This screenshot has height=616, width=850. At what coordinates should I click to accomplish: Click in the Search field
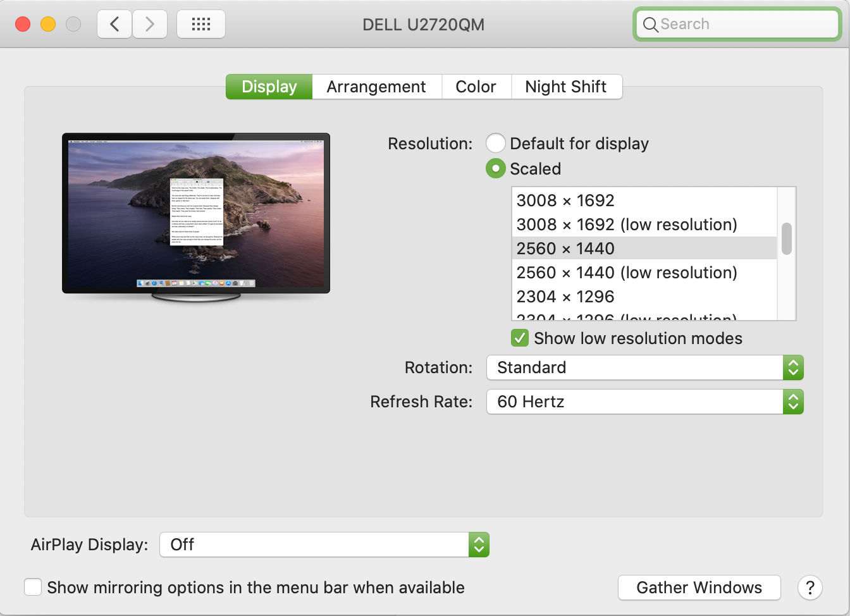(737, 25)
